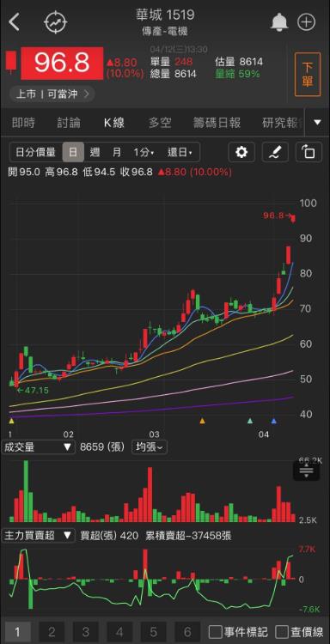Enable the 查價線 checkbox
Image resolution: width=330 pixels, height=644 pixels.
(282, 631)
